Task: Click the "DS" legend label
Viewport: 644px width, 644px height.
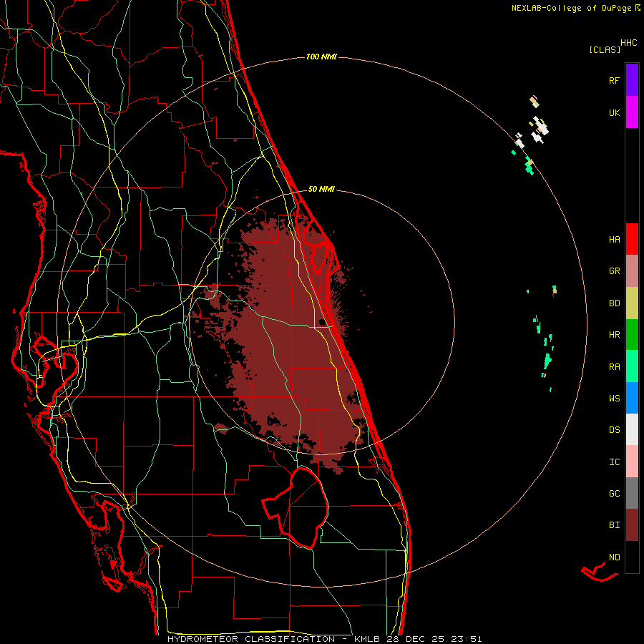Action: [x=614, y=430]
